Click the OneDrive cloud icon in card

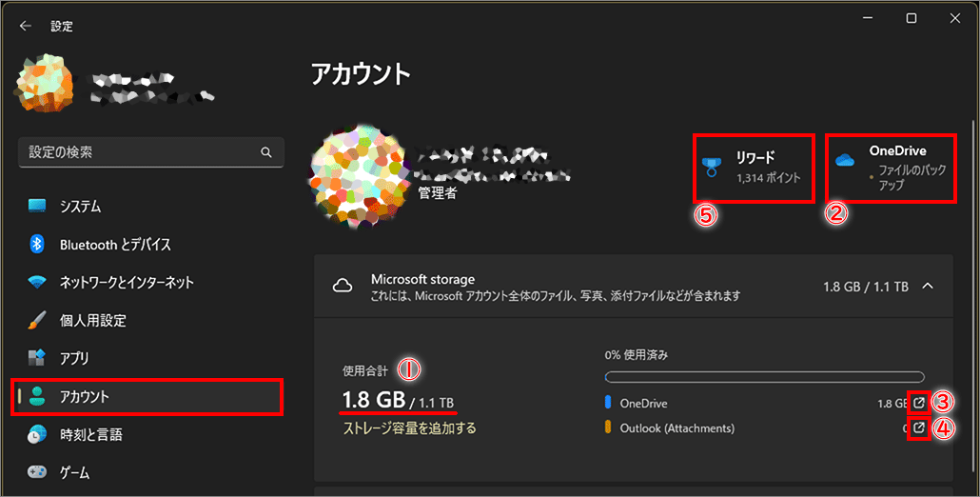pyautogui.click(x=844, y=160)
